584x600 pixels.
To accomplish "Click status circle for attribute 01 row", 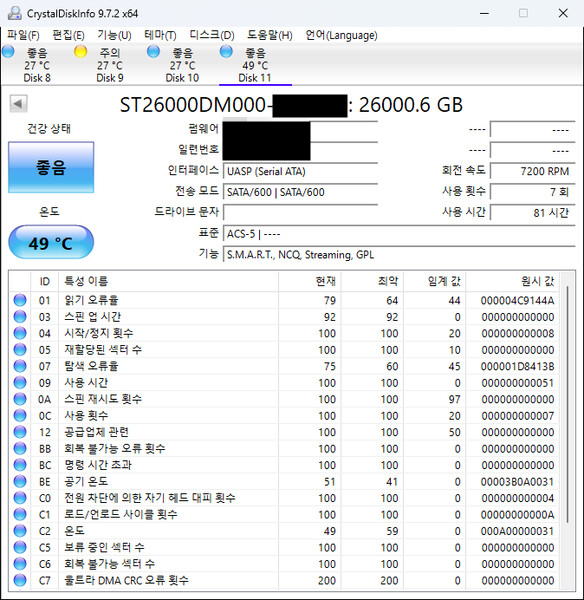I will pos(20,300).
